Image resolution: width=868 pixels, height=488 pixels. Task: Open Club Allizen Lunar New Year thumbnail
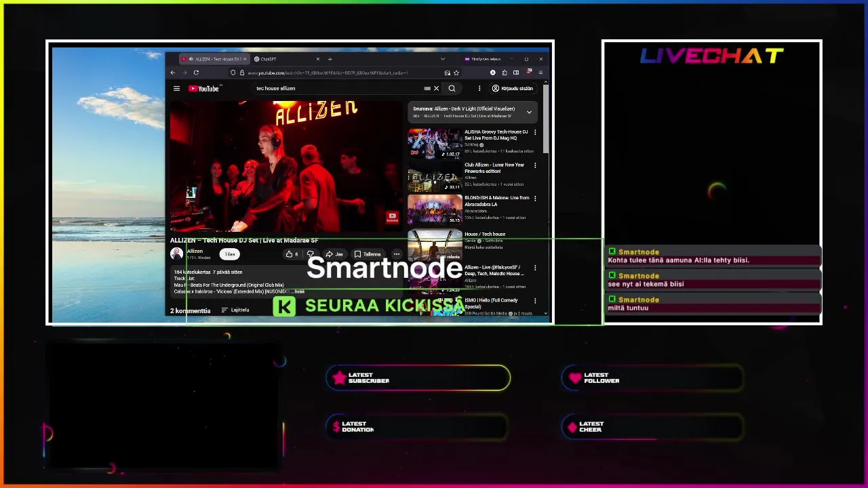point(435,176)
